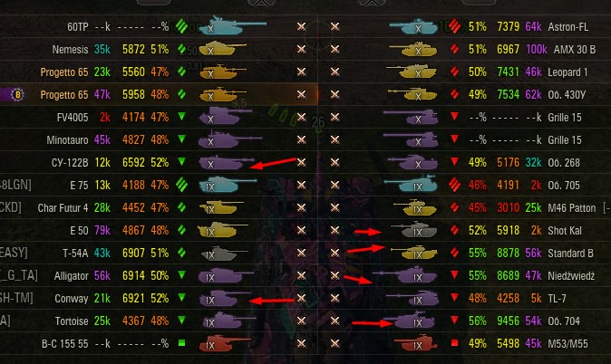Click the gray T-54A tank icon
The height and width of the screenshot is (364, 611).
pos(224,253)
